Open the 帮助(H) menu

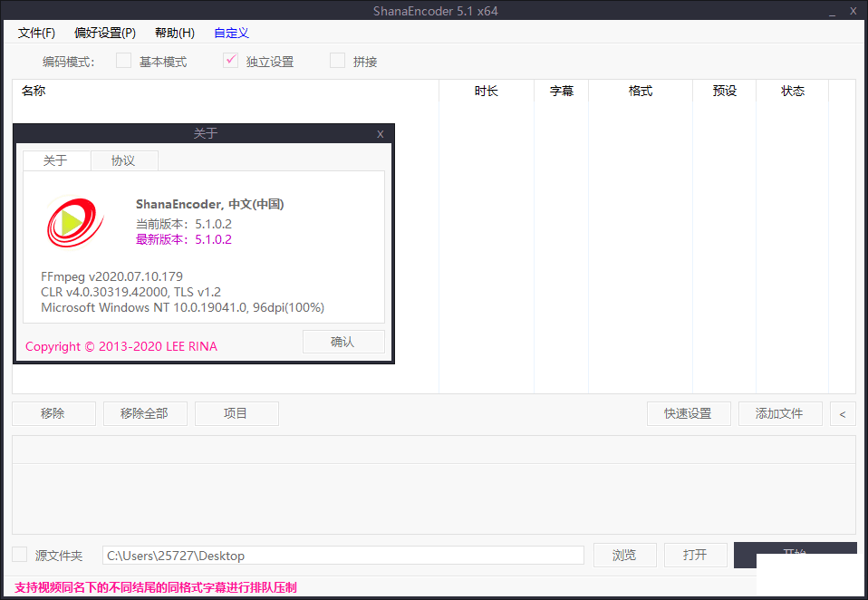[x=174, y=33]
